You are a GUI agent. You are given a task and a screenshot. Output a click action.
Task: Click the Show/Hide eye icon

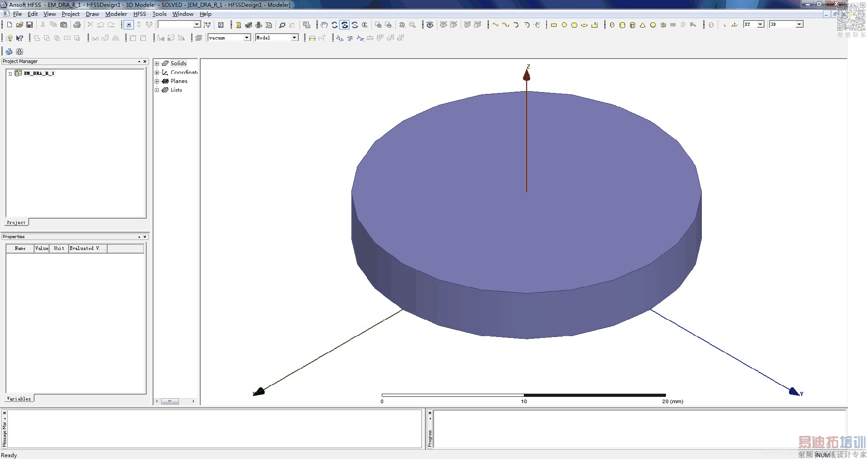pos(430,25)
